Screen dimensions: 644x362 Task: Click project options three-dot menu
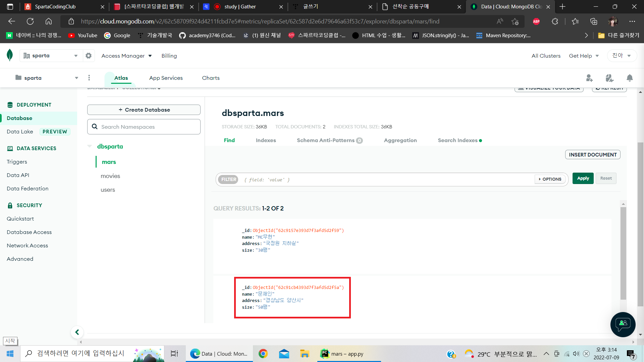89,78
